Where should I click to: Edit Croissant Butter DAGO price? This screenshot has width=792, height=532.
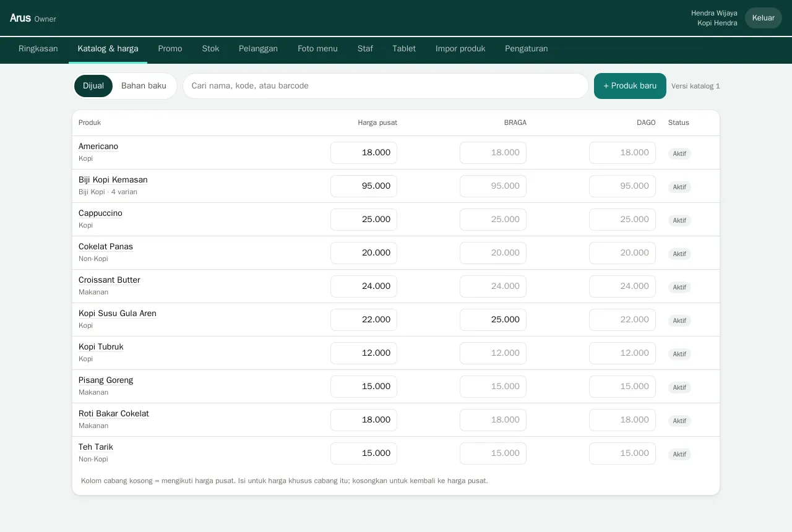(x=622, y=286)
